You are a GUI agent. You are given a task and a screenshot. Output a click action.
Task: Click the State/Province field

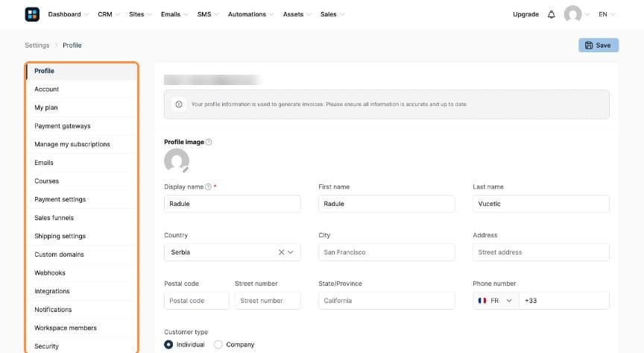coord(387,301)
